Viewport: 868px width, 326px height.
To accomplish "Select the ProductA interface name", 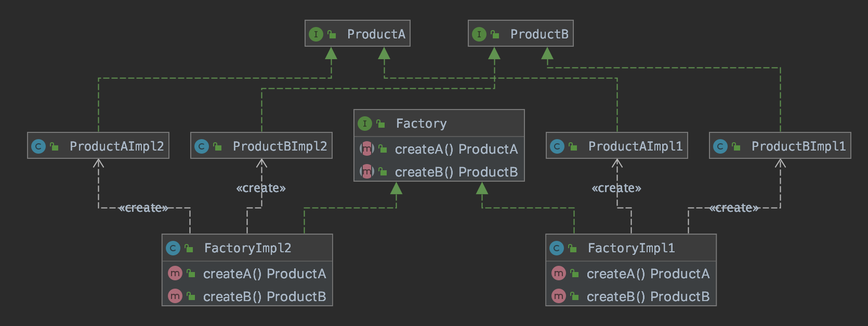I will [x=376, y=34].
